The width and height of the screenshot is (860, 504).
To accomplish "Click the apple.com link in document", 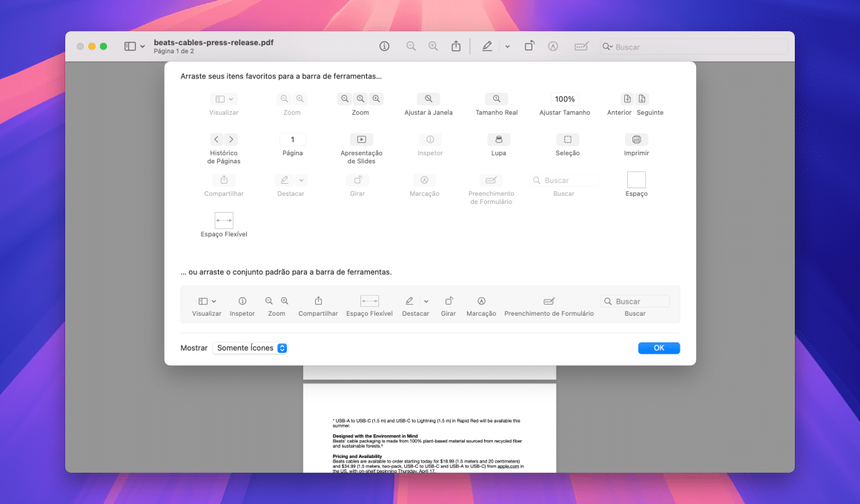I will (508, 466).
